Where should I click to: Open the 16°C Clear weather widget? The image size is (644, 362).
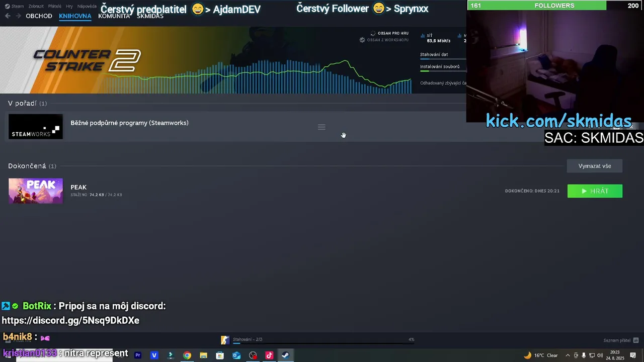(541, 355)
